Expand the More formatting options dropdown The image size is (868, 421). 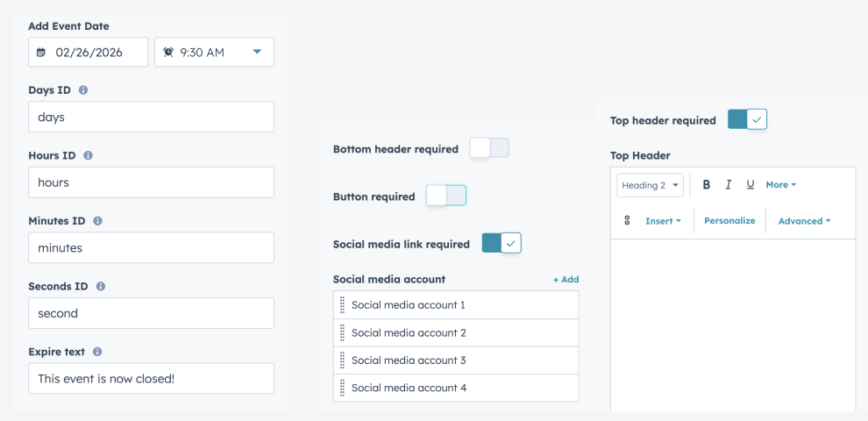(x=780, y=185)
